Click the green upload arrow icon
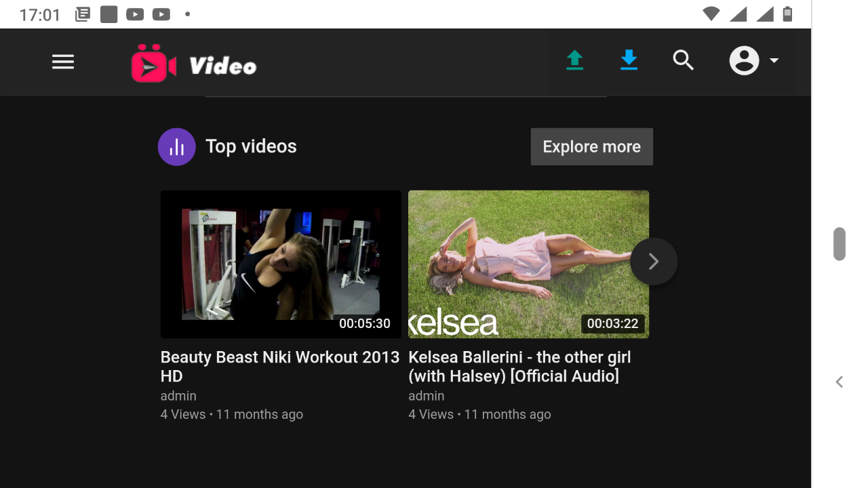 574,61
